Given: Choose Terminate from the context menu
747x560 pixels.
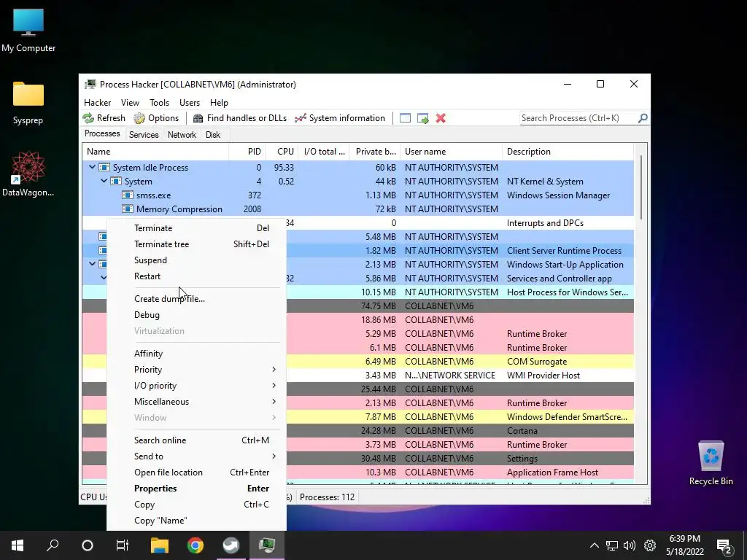Looking at the screenshot, I should coord(197,228).
